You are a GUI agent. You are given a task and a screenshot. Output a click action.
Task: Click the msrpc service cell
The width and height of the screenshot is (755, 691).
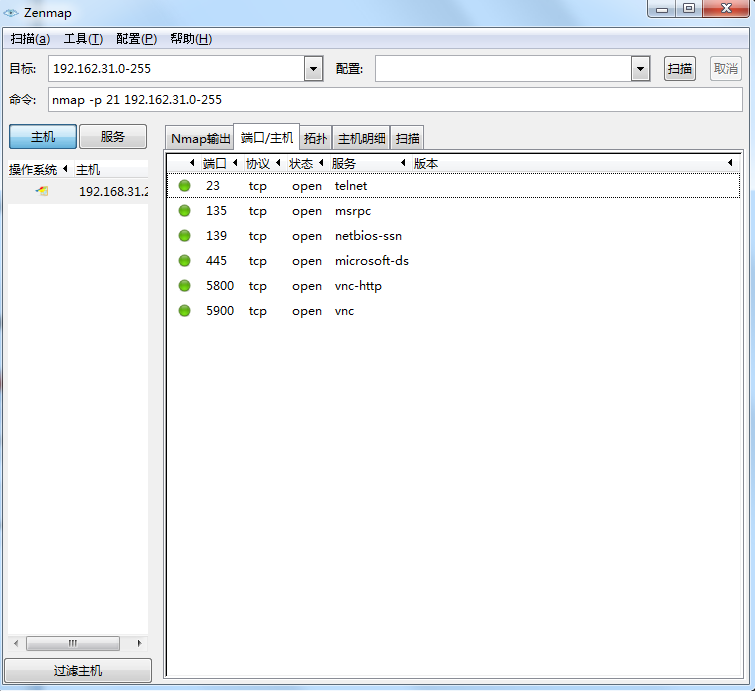point(353,211)
